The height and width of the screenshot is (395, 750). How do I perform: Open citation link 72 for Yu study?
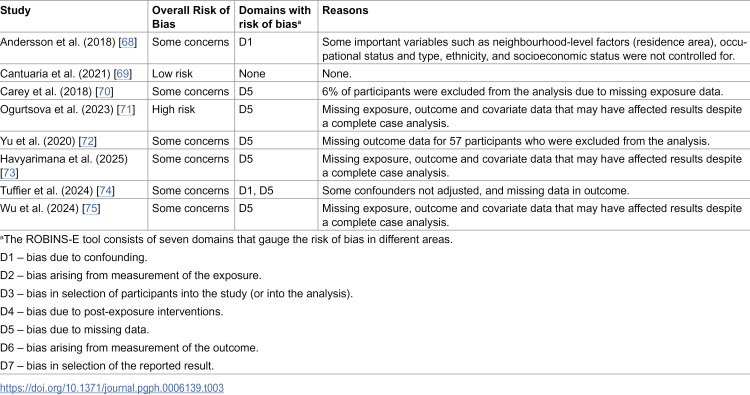click(x=88, y=141)
